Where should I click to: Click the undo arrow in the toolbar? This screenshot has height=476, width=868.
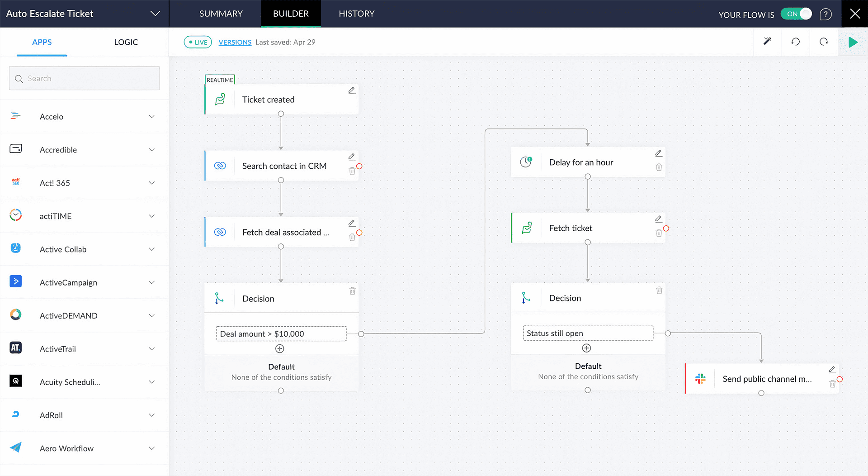(796, 42)
